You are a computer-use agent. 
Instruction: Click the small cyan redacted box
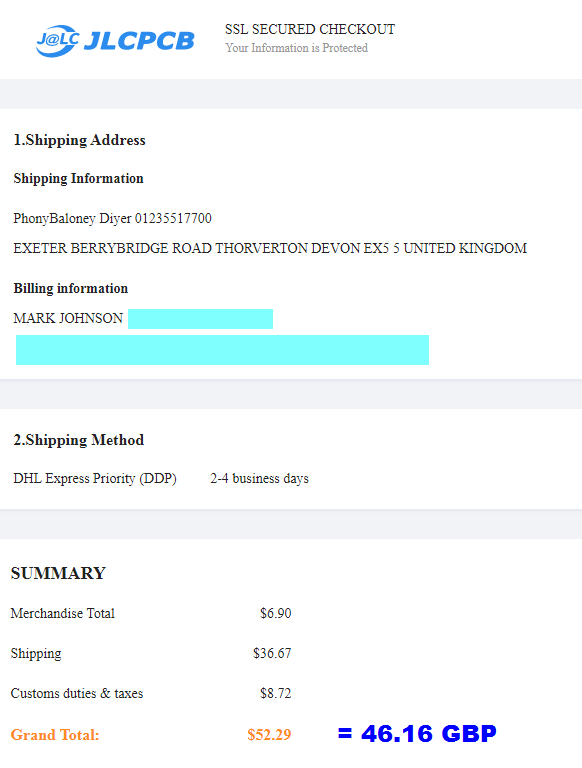[x=200, y=319]
